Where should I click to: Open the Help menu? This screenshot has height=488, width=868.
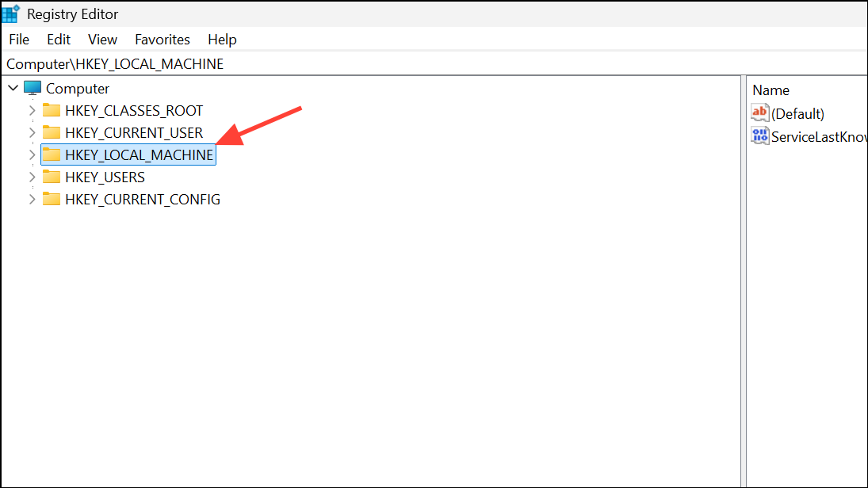pyautogui.click(x=222, y=39)
